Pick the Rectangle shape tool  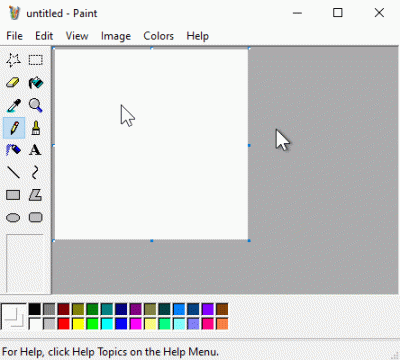[14, 195]
